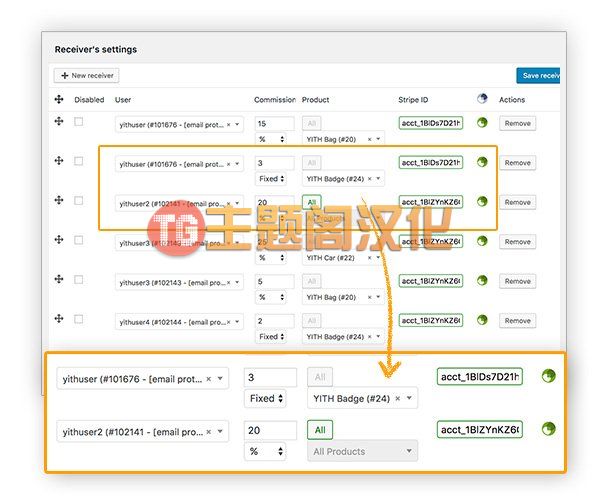The image size is (600, 500).
Task: Remove the yithuser4 receiver
Action: coord(517,321)
